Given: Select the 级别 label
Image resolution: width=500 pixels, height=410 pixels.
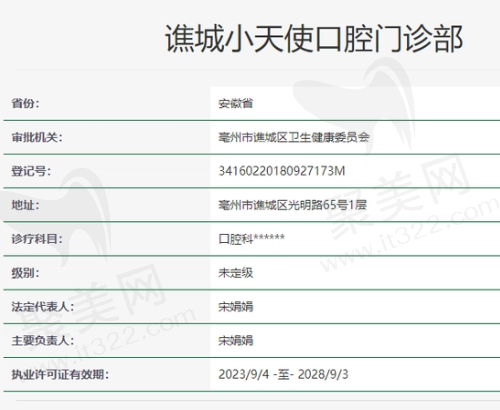Looking at the screenshot, I should point(25,273).
